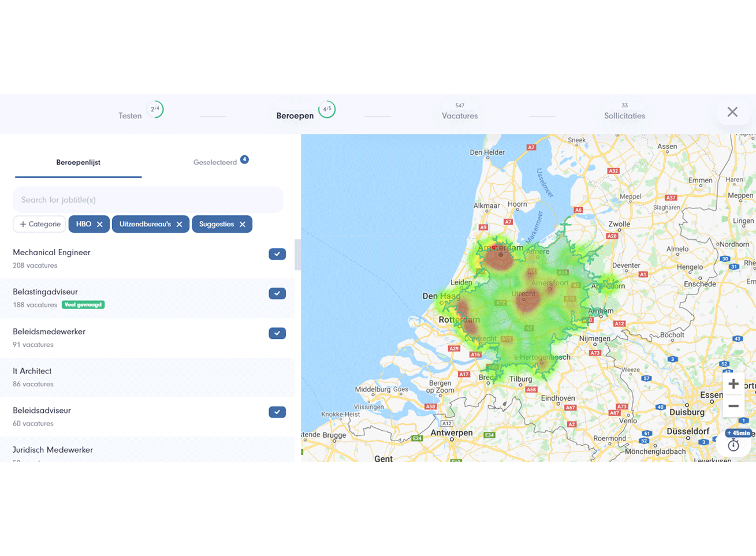Uncheck Belastingadviseur
Viewport: 756px width, 556px height.
point(277,293)
